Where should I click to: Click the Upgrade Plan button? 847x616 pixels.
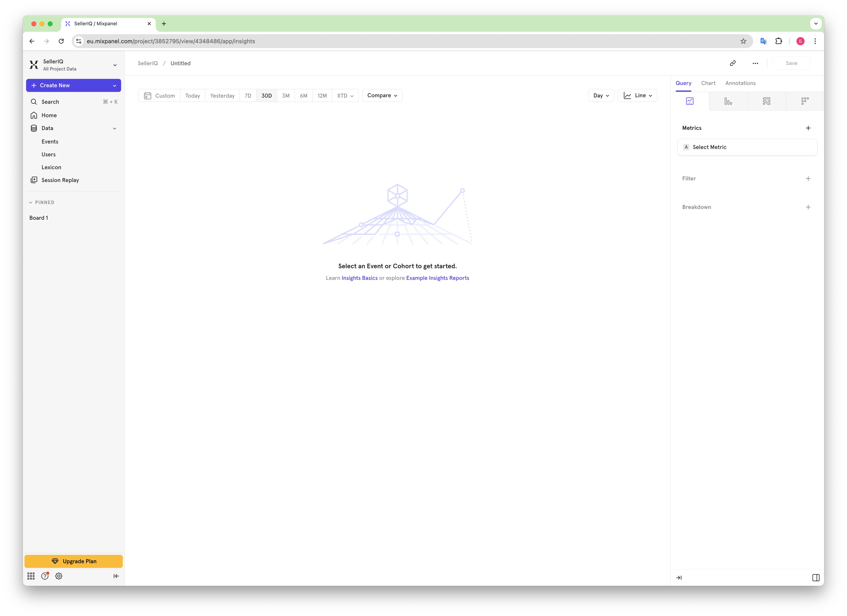74,561
